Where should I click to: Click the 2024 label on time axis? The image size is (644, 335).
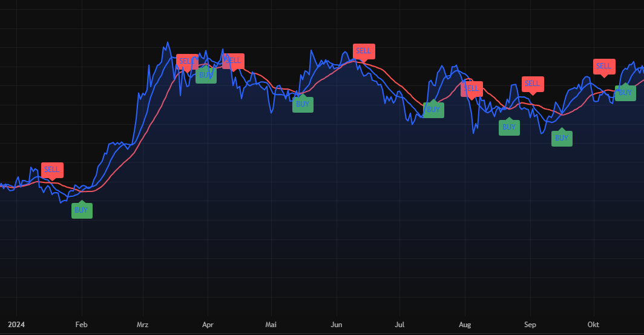pyautogui.click(x=16, y=325)
